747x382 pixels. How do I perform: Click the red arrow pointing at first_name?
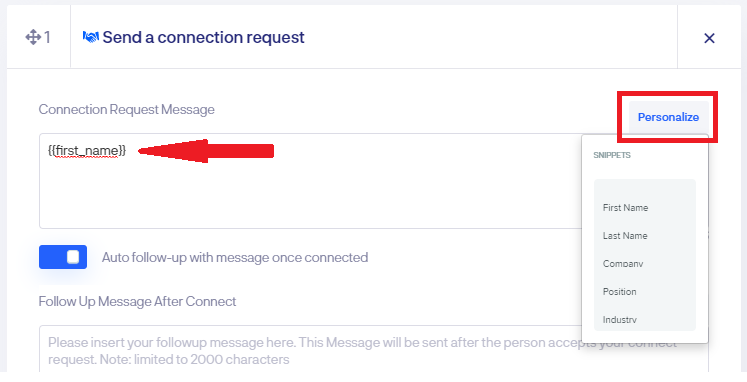coord(206,151)
